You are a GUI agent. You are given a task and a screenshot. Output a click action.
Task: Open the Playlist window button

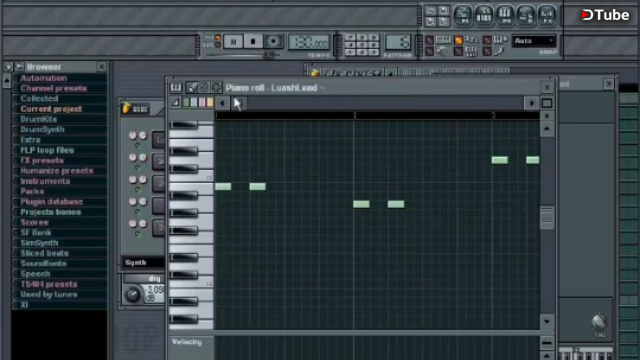tap(463, 16)
